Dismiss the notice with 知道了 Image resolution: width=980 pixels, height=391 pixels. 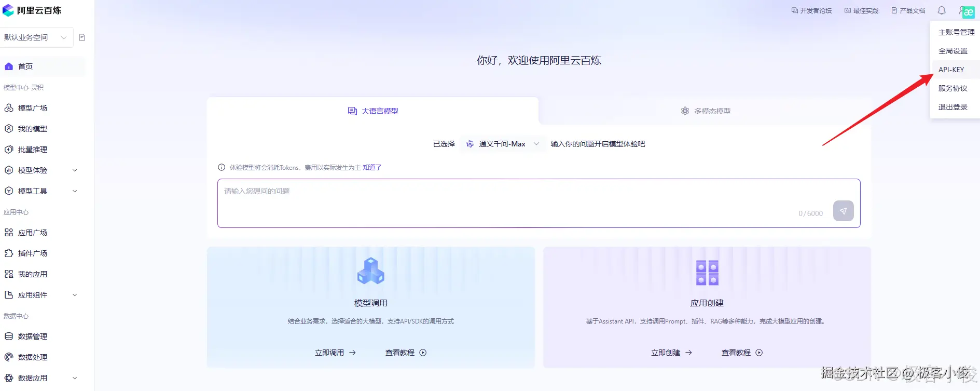[x=372, y=167]
